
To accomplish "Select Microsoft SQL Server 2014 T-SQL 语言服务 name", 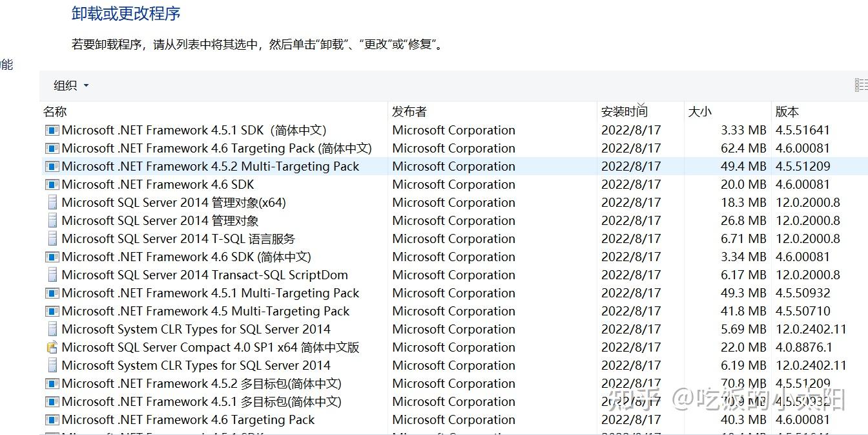I will pyautogui.click(x=178, y=239).
